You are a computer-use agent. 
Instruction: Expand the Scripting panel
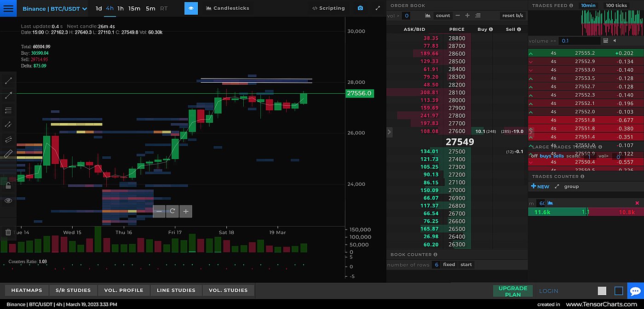point(328,8)
